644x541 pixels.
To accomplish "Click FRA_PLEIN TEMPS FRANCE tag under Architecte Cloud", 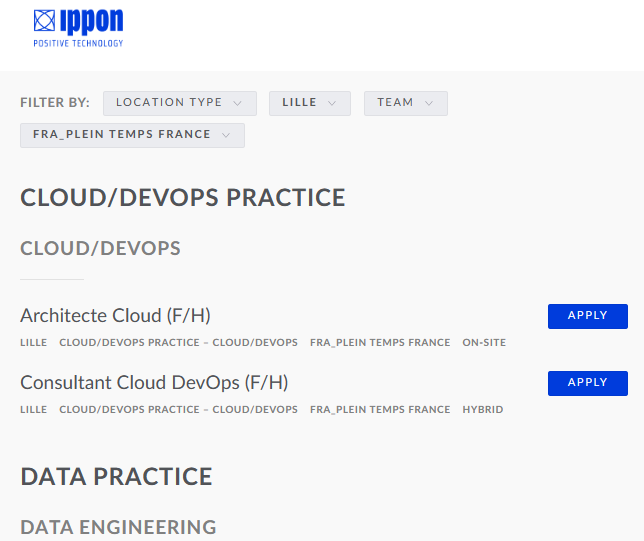I will 380,343.
